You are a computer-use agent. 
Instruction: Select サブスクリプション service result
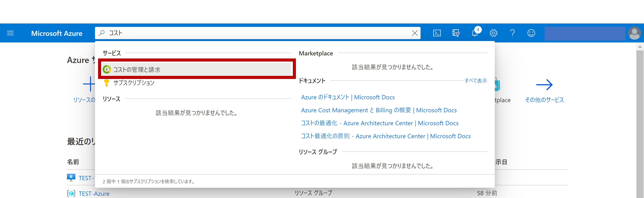pyautogui.click(x=134, y=83)
